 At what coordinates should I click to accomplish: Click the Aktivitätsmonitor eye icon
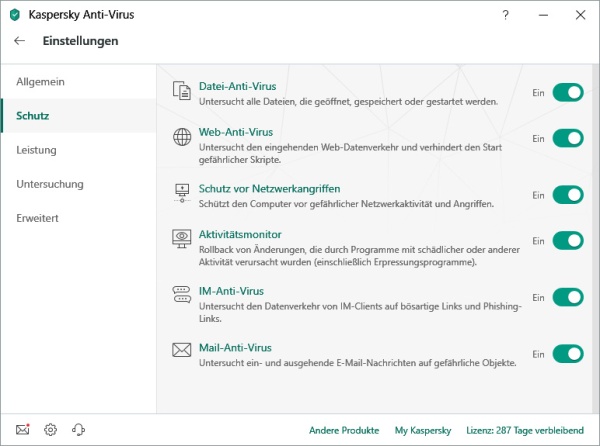coord(182,239)
